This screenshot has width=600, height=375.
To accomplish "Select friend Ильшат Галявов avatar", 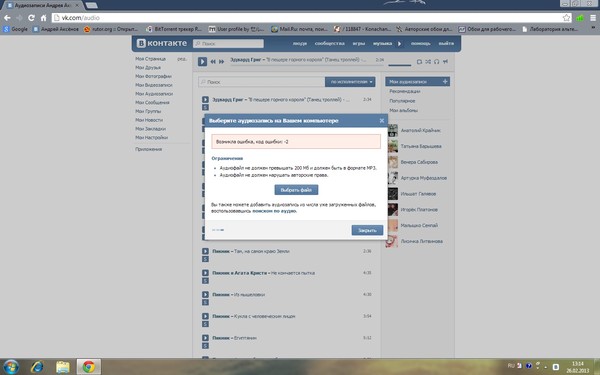I will coord(393,194).
